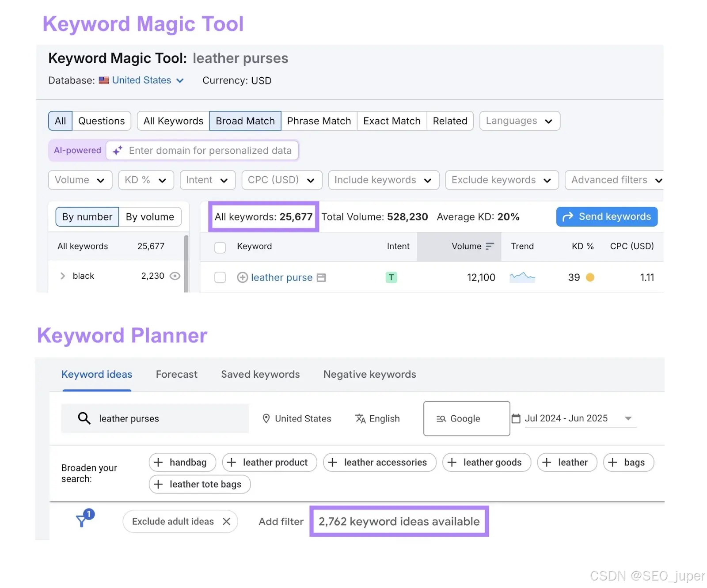This screenshot has height=588, width=707.
Task: Open the Negative keywords tab
Action: (x=369, y=374)
